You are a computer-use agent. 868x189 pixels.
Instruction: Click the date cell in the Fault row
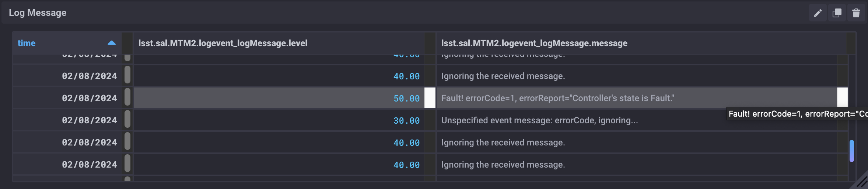89,98
